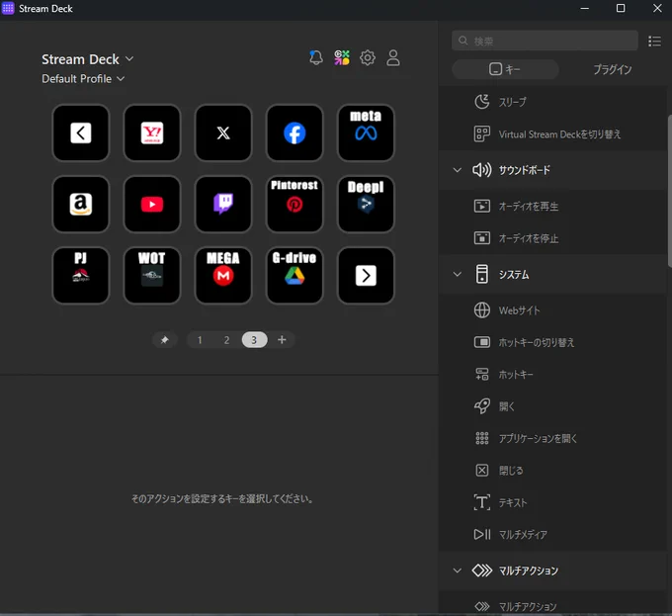Open the Default Profile dropdown

[x=83, y=79]
